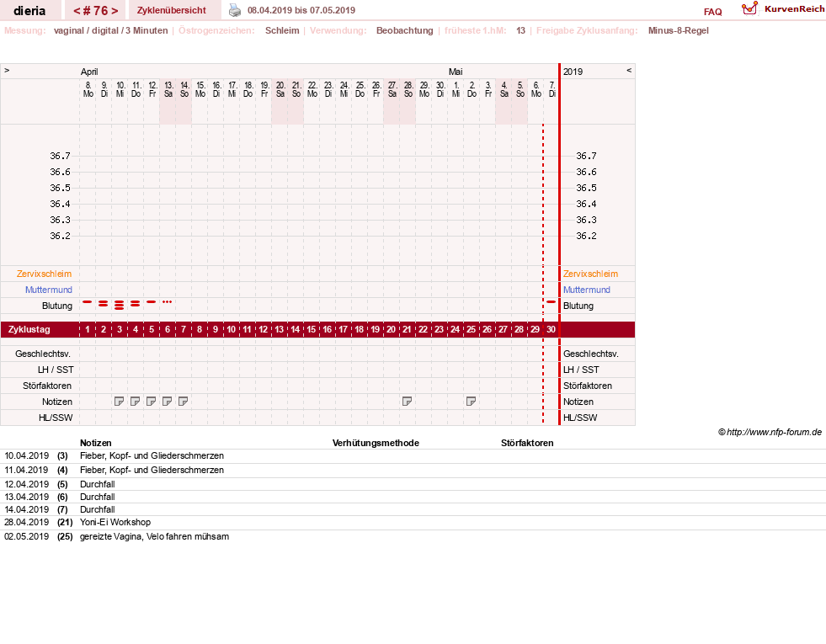826x644 pixels.
Task: Select cycle day 30 in Zyklustag row
Action: click(x=551, y=330)
